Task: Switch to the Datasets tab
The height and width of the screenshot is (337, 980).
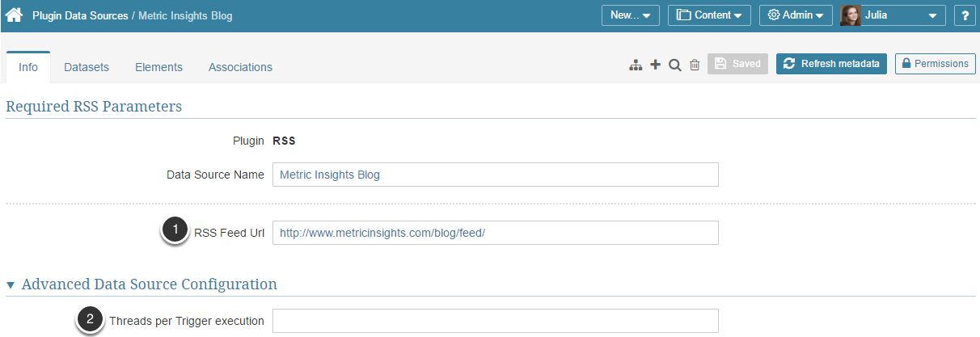Action: (x=87, y=67)
